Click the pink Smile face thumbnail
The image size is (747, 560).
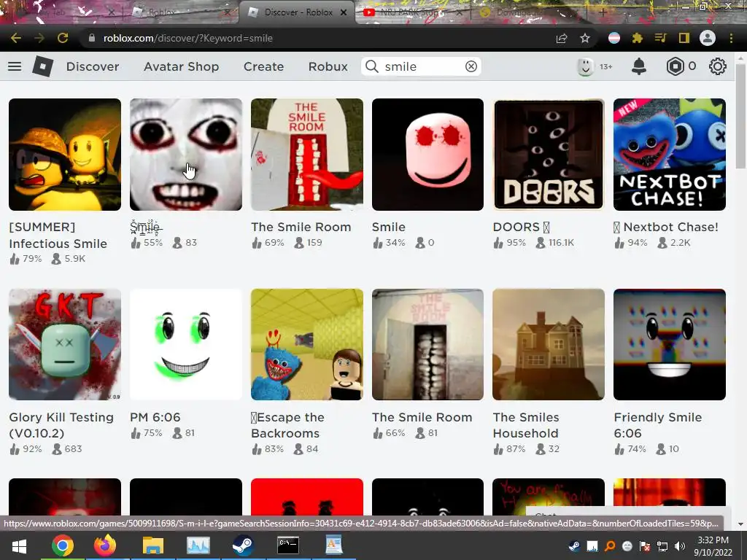point(427,155)
